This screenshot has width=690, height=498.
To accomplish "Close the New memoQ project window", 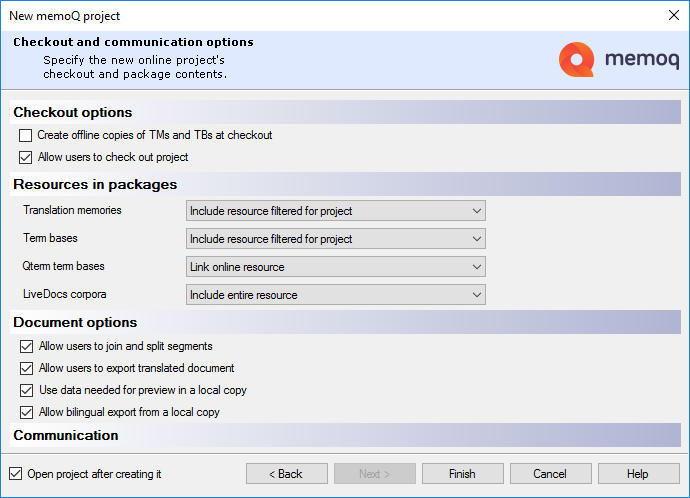I will point(671,15).
